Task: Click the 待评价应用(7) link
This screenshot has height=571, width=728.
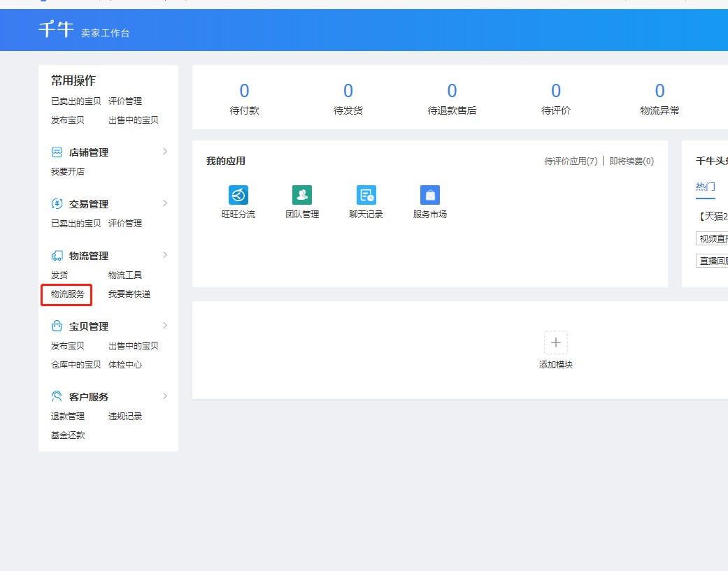Action: (x=571, y=161)
